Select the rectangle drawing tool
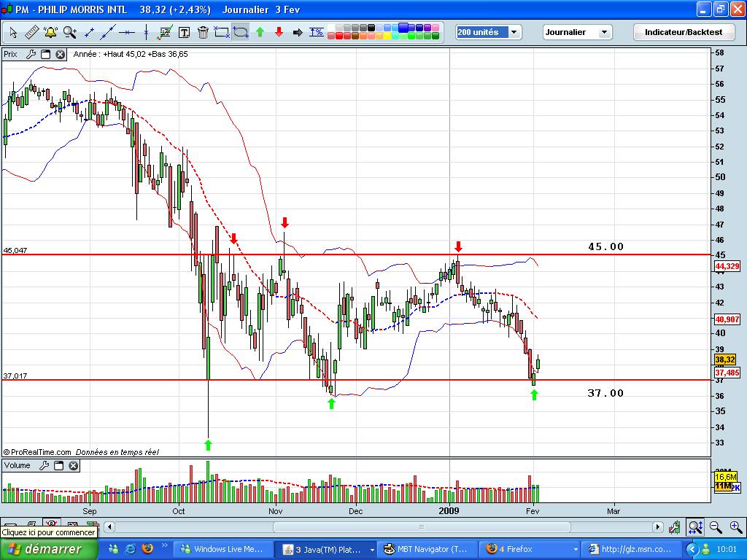Image resolution: width=747 pixels, height=560 pixels. tap(222, 32)
